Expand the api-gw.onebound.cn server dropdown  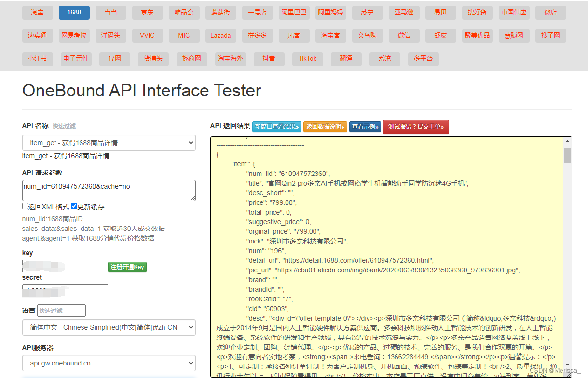[x=109, y=363]
